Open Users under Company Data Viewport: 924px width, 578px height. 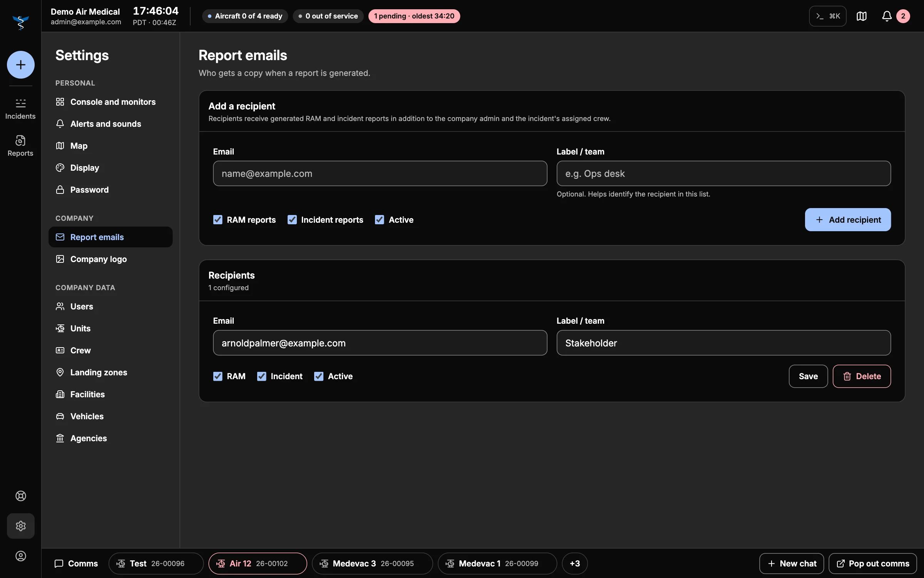(110, 306)
